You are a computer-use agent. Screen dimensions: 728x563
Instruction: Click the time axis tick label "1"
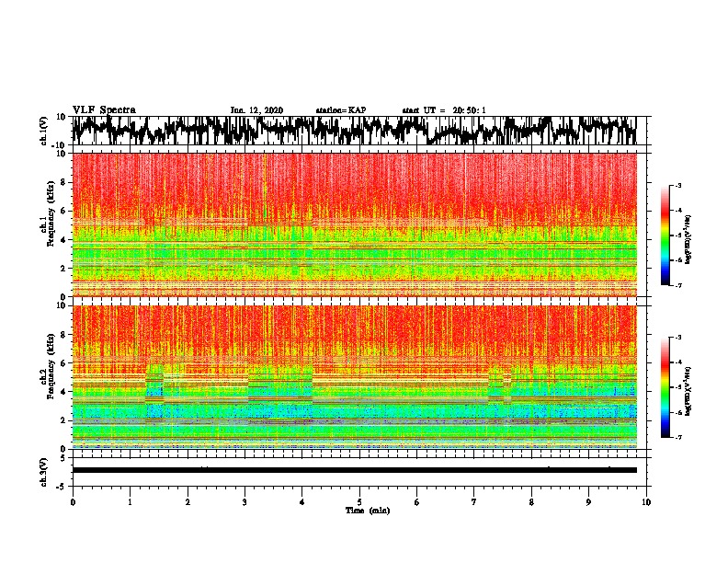coord(130,502)
